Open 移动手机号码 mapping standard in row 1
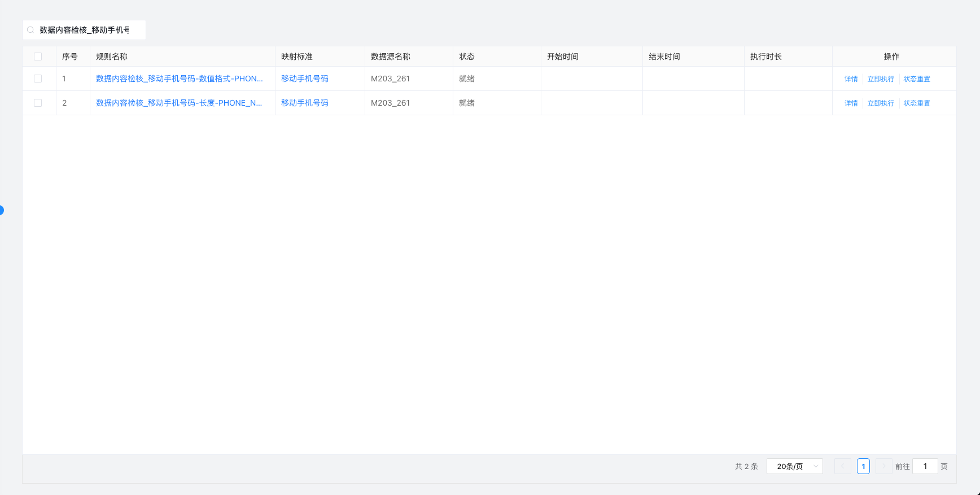 (x=304, y=79)
